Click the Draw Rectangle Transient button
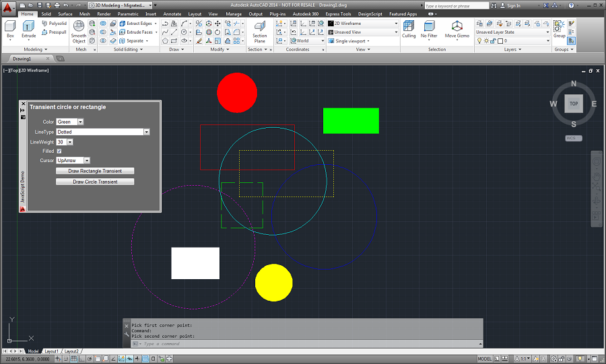The image size is (606, 364). [x=95, y=171]
